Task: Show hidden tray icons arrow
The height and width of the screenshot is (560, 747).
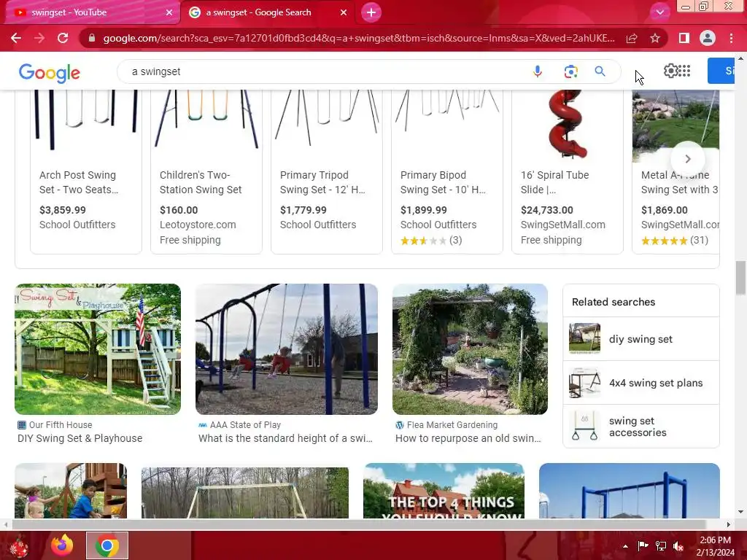Action: [625, 546]
